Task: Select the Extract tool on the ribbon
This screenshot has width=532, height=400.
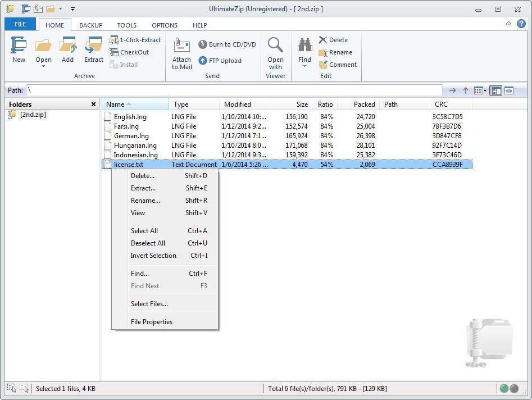Action: pos(93,51)
